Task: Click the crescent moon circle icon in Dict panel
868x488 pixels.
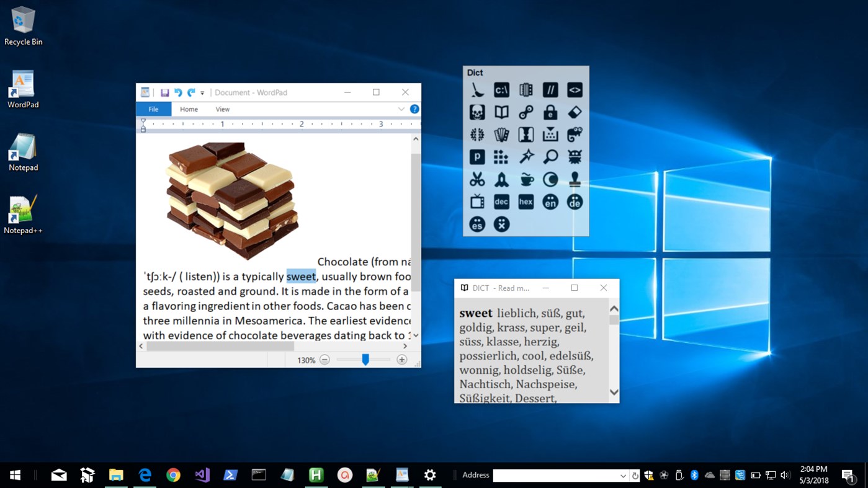Action: click(x=550, y=179)
